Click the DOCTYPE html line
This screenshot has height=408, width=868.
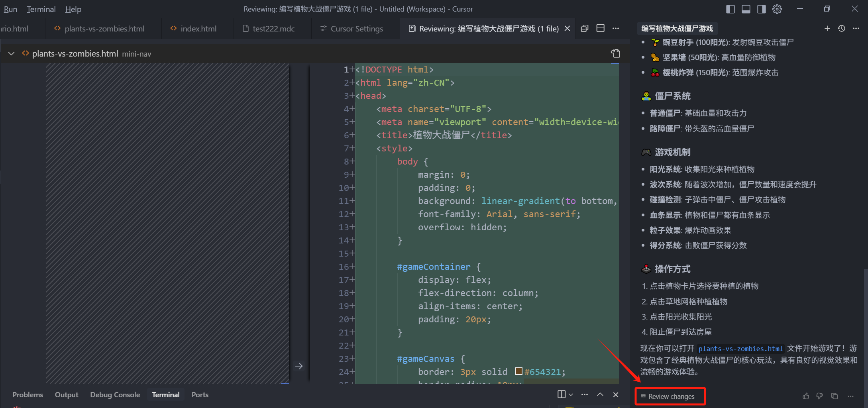tap(395, 69)
